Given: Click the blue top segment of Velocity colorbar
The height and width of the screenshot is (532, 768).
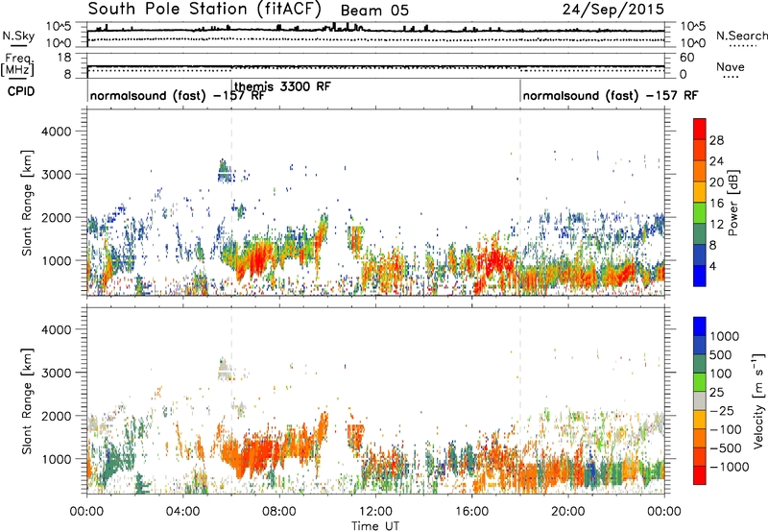Looking at the screenshot, I should (x=700, y=326).
